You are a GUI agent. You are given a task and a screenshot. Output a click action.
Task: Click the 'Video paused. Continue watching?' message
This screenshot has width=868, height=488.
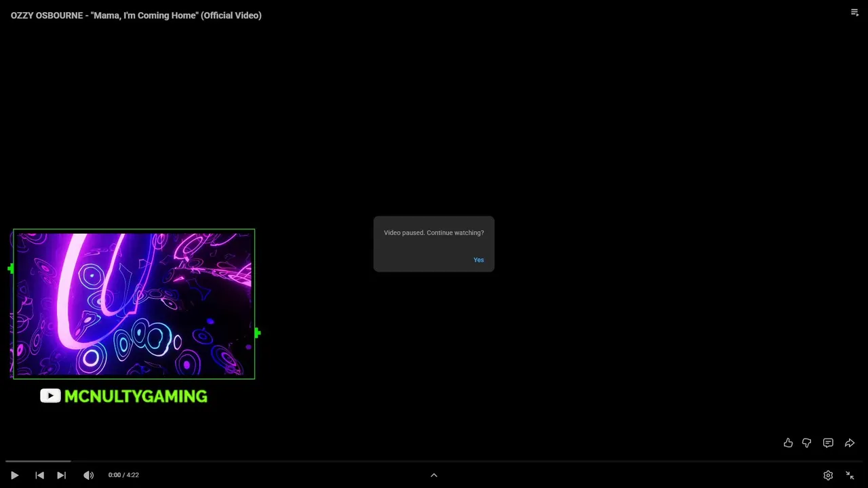[434, 232]
